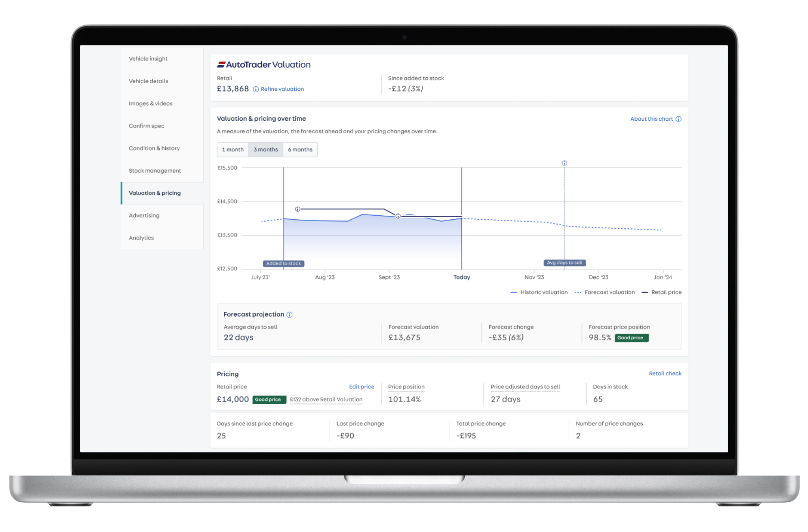808x532 pixels.
Task: Click the Avg days to sell chart marker
Action: click(x=564, y=263)
